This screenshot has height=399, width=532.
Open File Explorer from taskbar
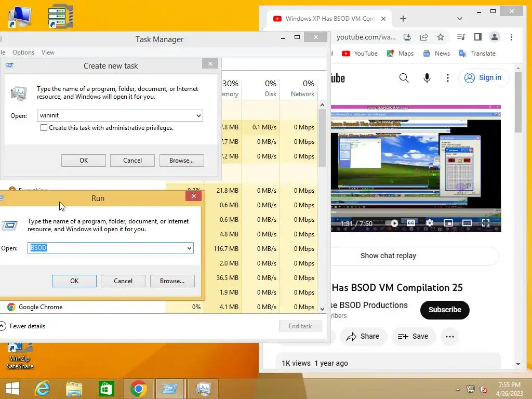[74, 389]
